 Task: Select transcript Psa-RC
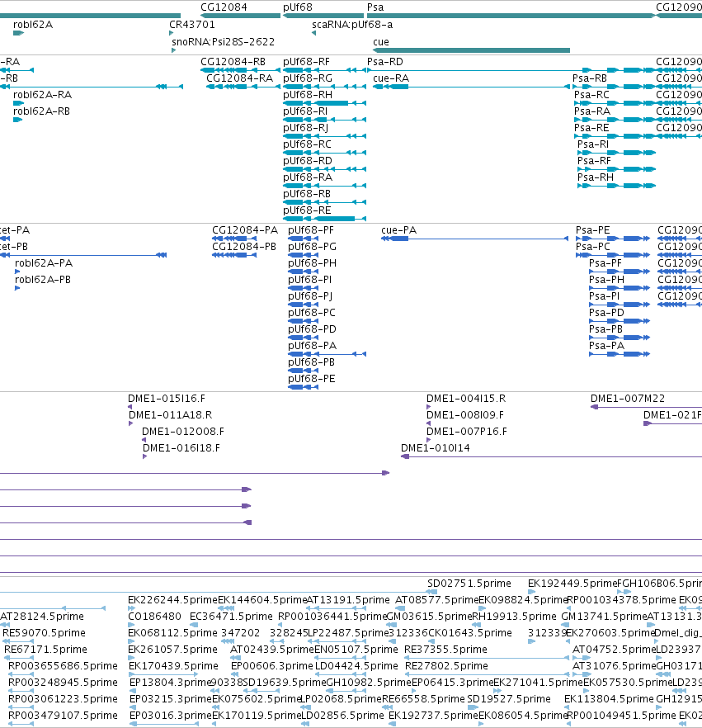point(591,95)
